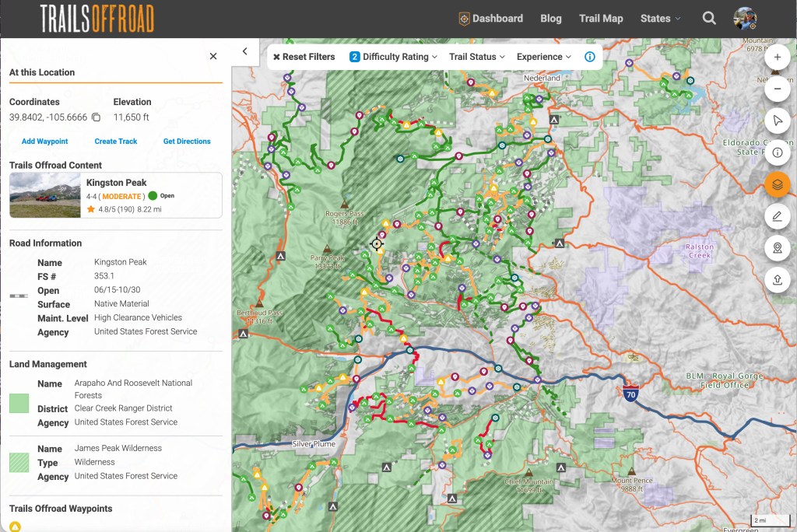Click the TrailsOffroad logo
The width and height of the screenshot is (797, 532).
pos(97,19)
